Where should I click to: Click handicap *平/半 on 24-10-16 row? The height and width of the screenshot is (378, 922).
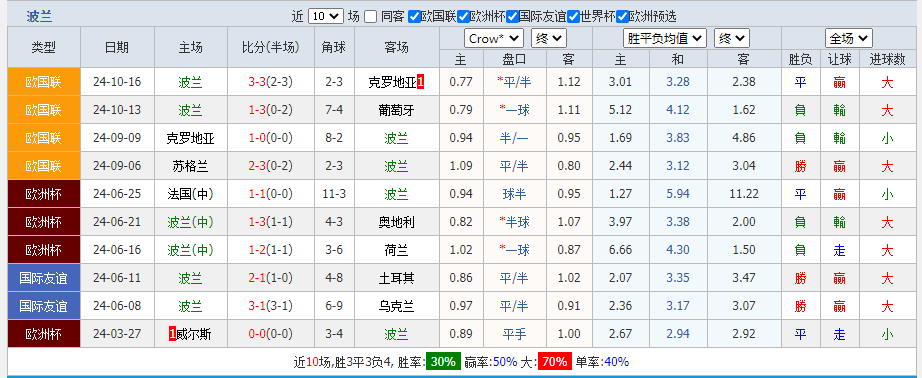coord(515,82)
